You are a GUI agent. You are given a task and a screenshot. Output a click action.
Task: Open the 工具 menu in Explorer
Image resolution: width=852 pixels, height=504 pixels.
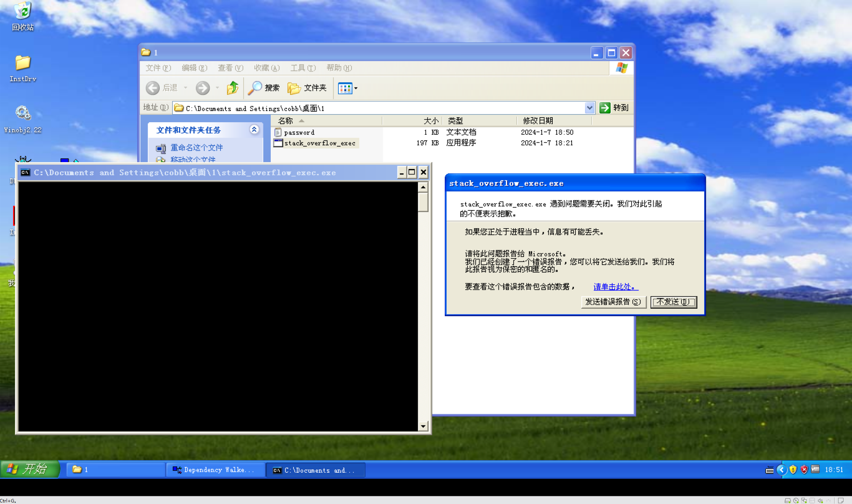click(302, 68)
